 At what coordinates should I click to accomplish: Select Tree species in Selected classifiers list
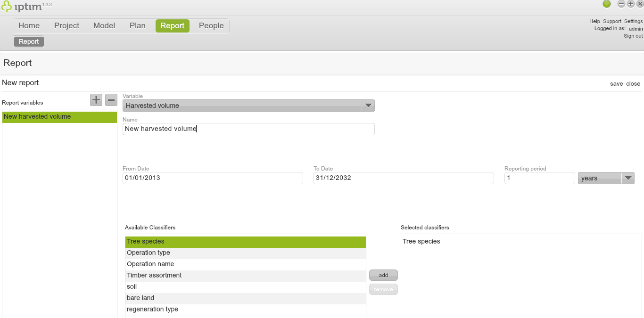421,241
